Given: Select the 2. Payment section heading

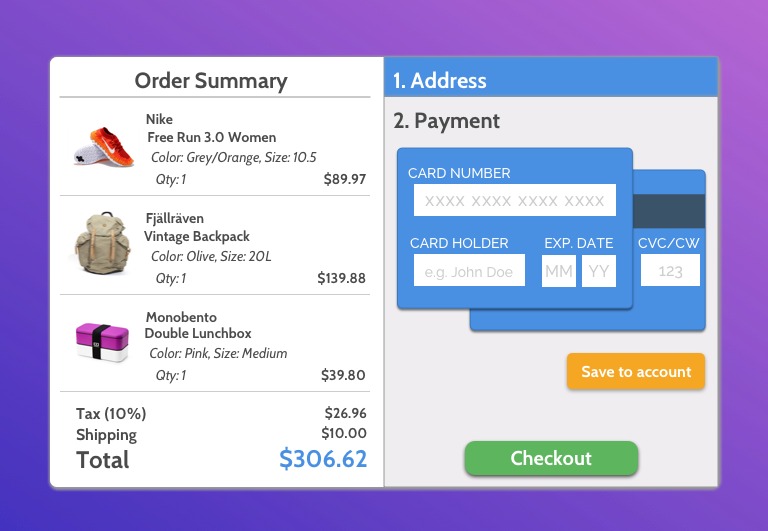Looking at the screenshot, I should 446,121.
